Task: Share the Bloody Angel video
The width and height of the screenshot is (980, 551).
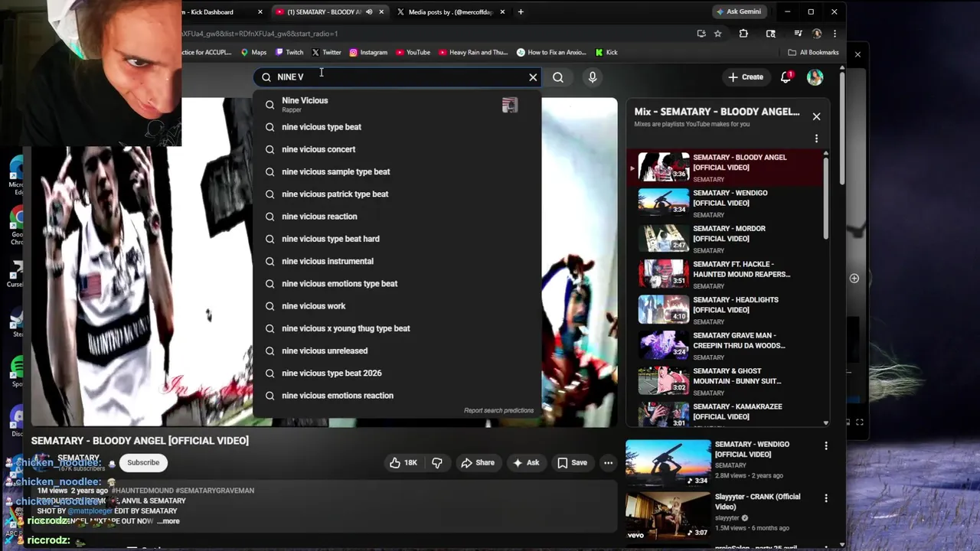Action: point(477,462)
